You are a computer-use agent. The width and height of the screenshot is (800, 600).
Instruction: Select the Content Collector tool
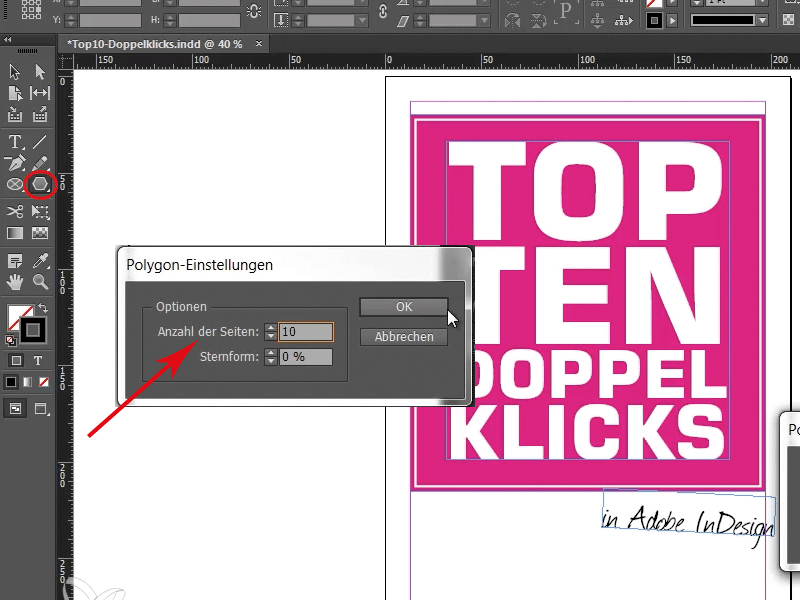15,115
